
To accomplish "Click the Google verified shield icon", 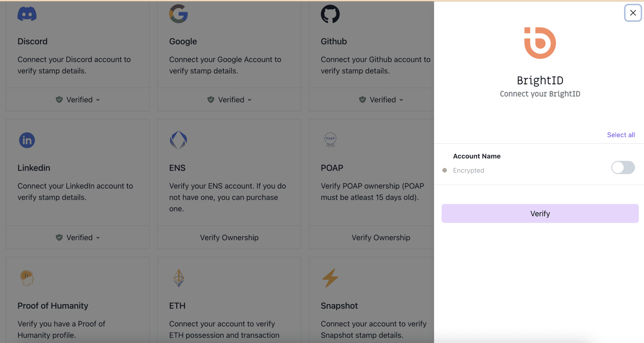I will tap(211, 100).
